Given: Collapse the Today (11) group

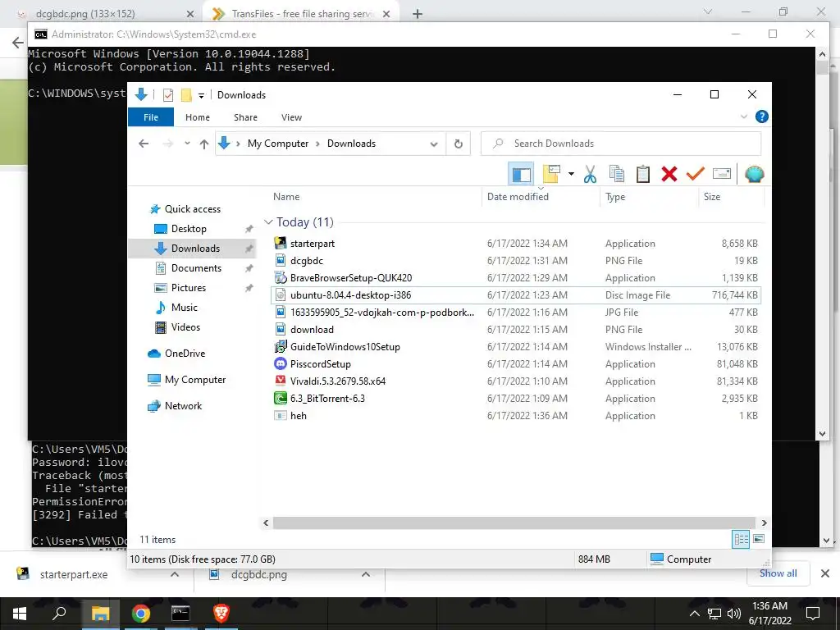Looking at the screenshot, I should [x=268, y=221].
